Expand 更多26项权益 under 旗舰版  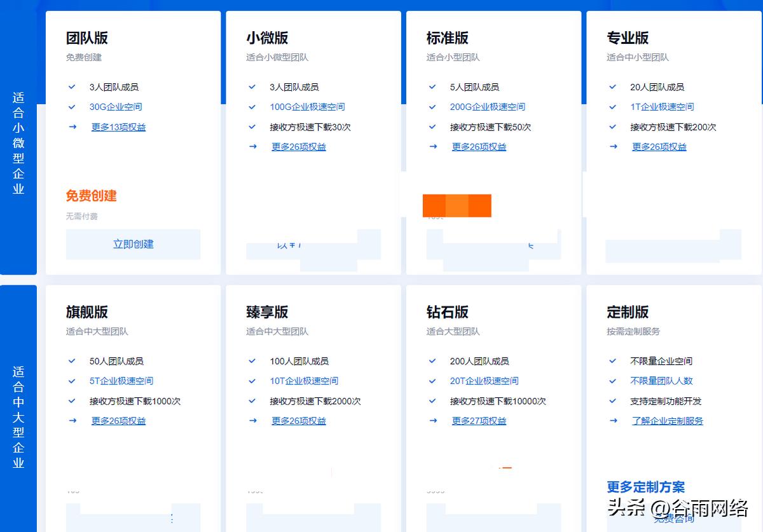click(118, 420)
